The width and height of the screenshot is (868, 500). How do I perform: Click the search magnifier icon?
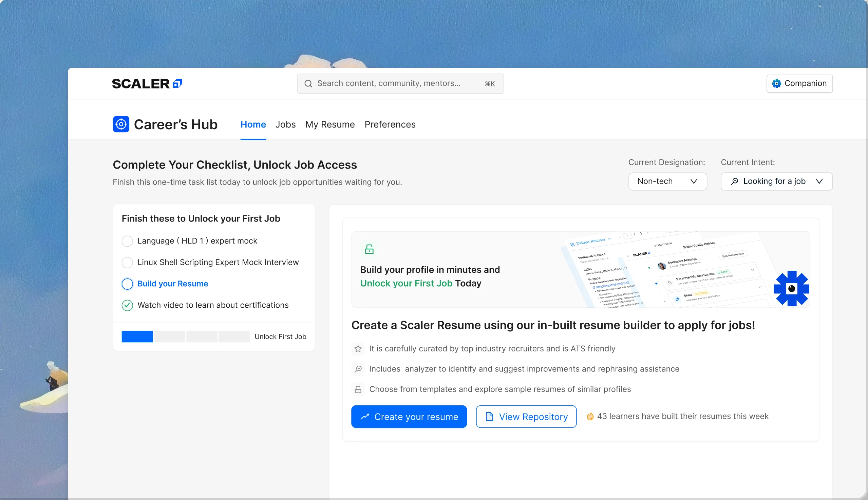pyautogui.click(x=308, y=83)
